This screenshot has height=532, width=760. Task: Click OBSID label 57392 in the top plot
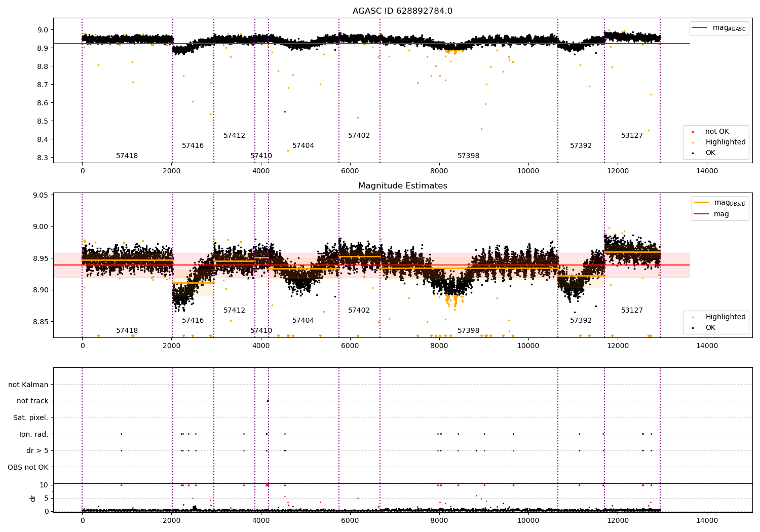click(x=581, y=145)
